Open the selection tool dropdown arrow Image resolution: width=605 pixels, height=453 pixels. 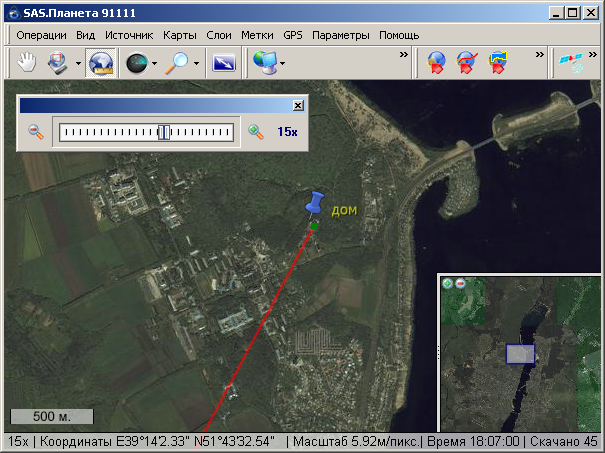[x=78, y=64]
